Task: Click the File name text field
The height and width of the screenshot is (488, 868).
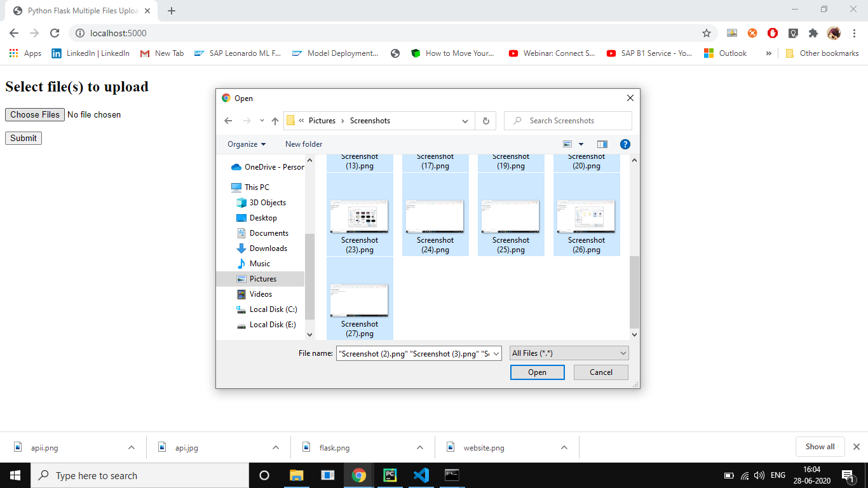Action: pyautogui.click(x=414, y=353)
